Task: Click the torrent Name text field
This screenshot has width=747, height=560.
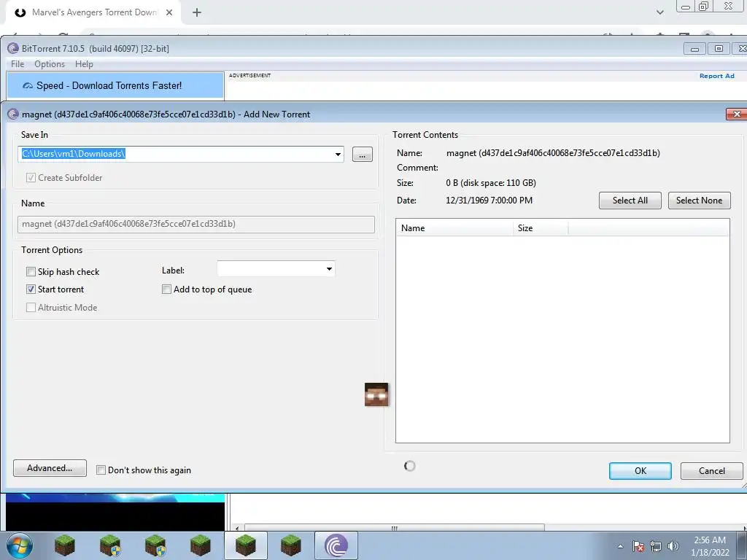Action: pos(196,225)
